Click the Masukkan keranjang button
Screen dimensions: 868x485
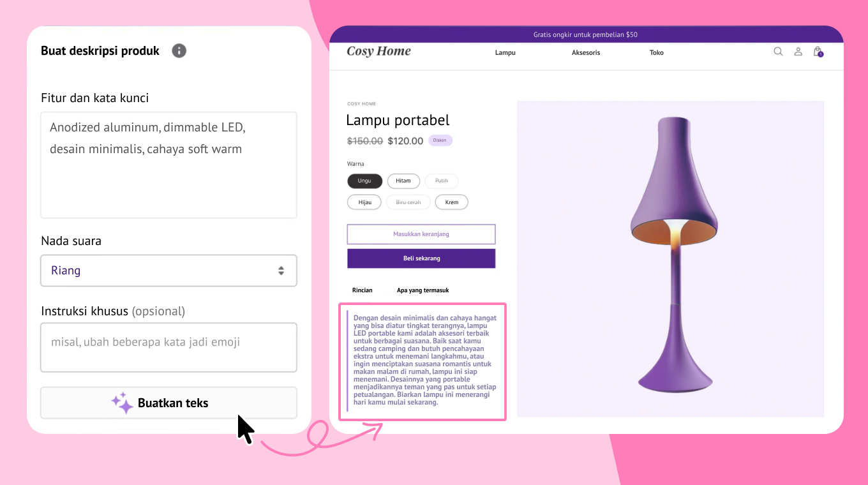tap(421, 234)
